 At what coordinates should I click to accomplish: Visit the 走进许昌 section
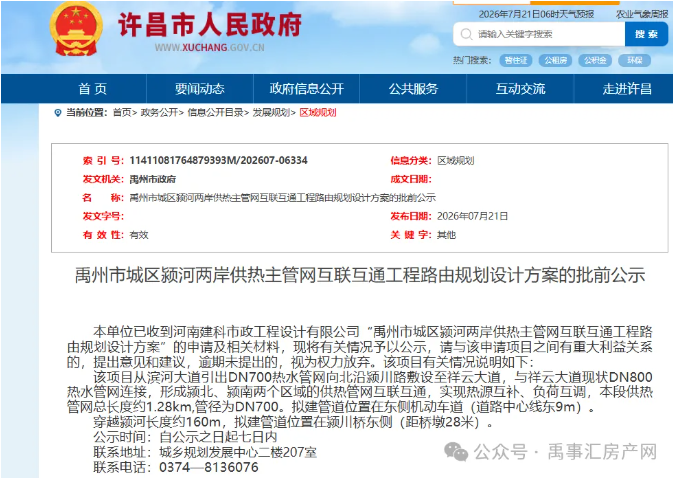(627, 88)
